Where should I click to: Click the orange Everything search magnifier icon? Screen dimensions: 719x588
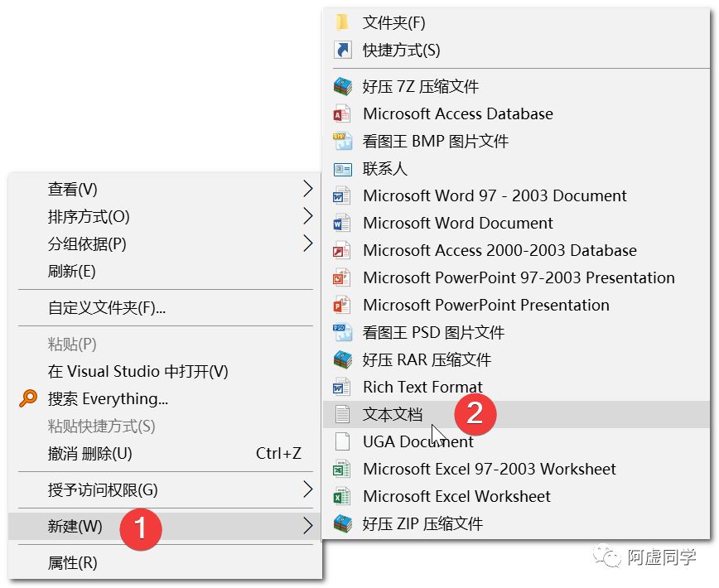coord(28,398)
